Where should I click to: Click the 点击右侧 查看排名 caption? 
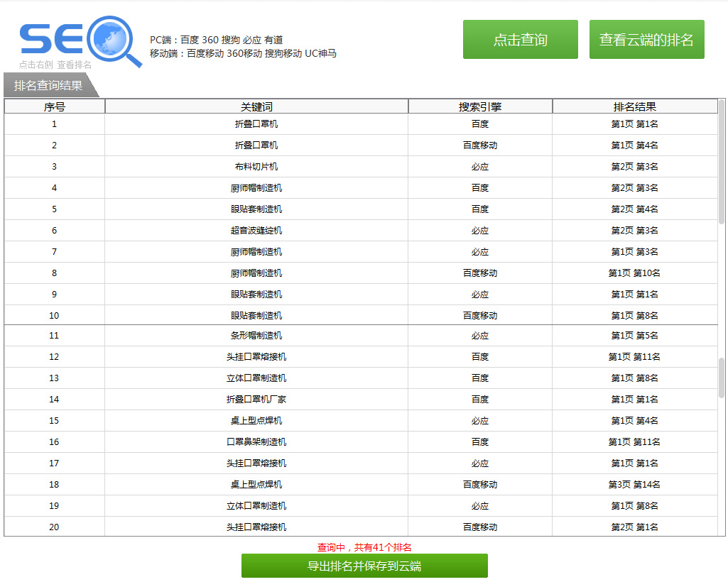point(55,65)
